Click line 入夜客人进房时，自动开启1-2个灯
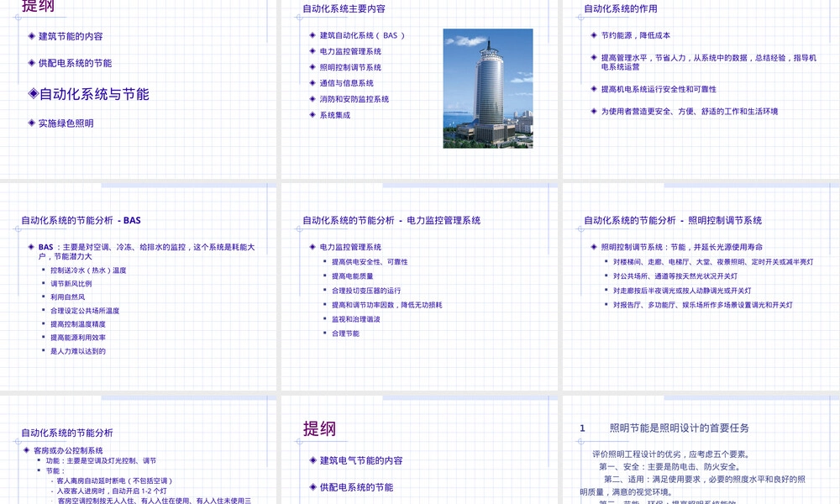 tap(112, 491)
